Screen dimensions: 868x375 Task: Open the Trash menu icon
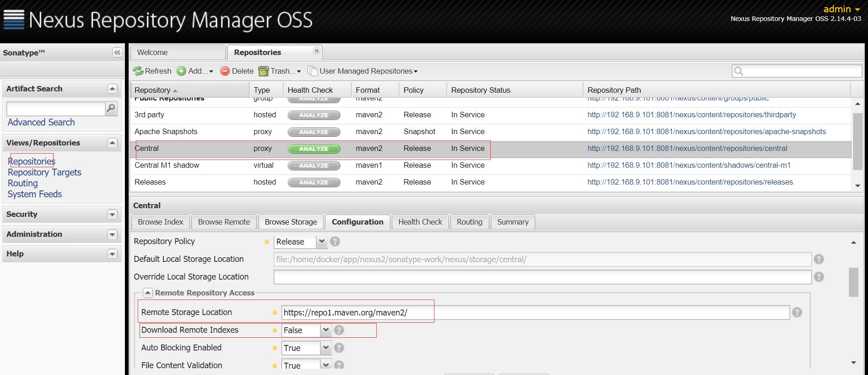coord(264,71)
